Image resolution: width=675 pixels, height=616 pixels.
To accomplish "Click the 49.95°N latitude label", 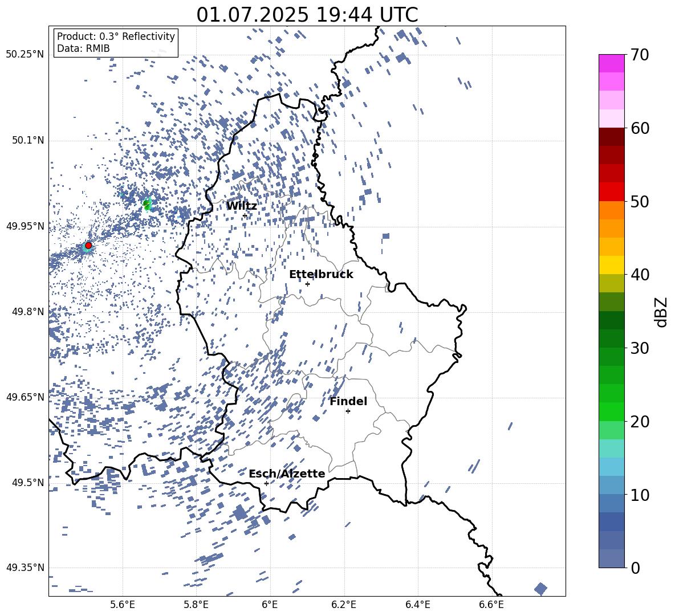I will [25, 226].
